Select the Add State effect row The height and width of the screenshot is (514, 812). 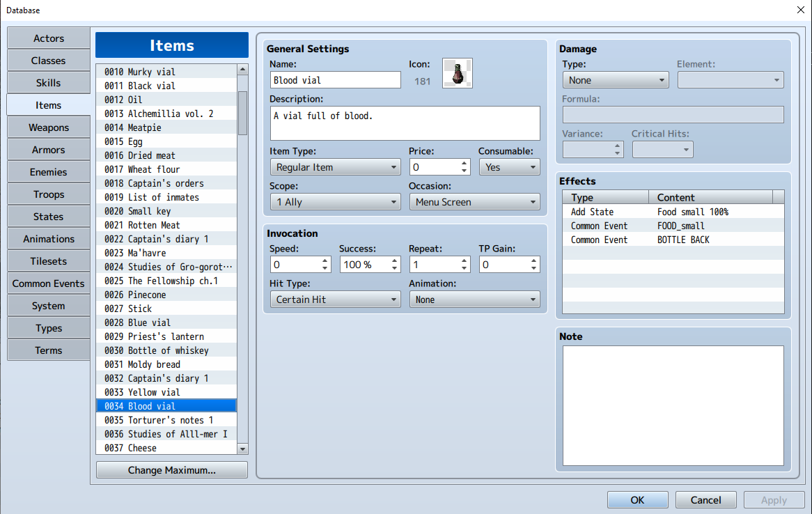coord(673,212)
